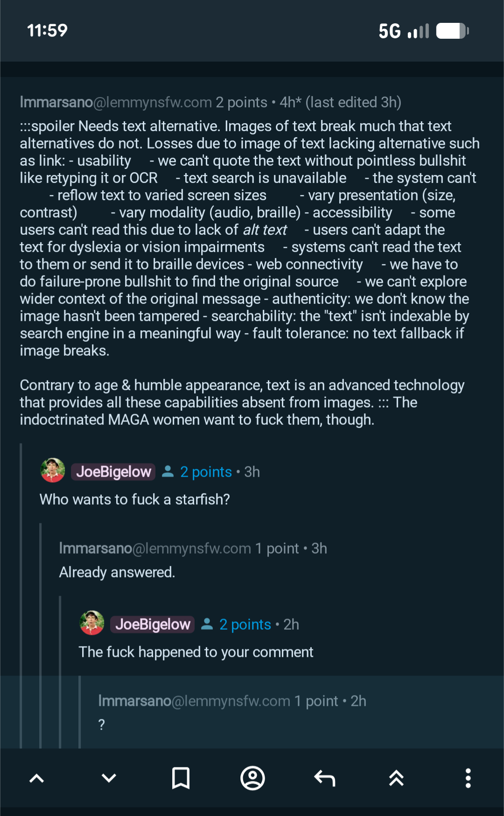Image resolution: width=504 pixels, height=816 pixels.
Task: Tap JoeBigelow's avatar on starfish comment
Action: (x=53, y=471)
